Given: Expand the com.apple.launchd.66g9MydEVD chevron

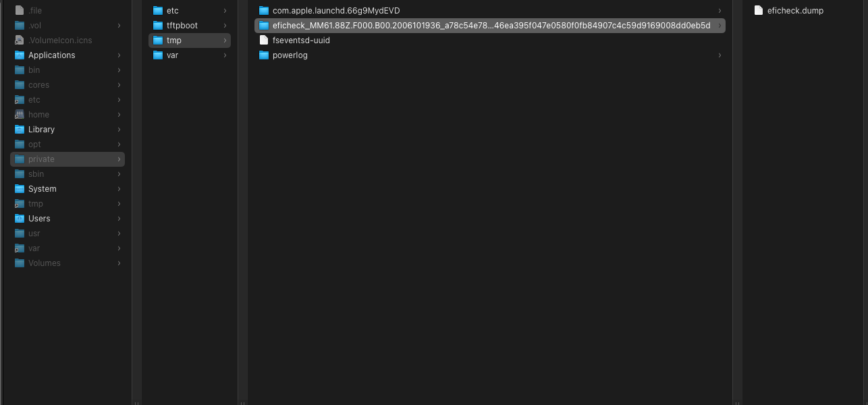Looking at the screenshot, I should pyautogui.click(x=720, y=11).
